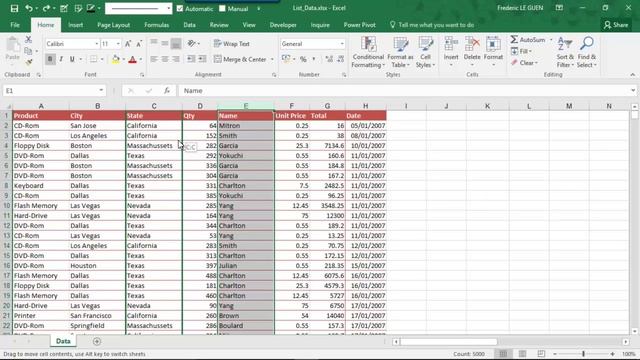
Task: Expand the formula bar
Action: (633, 91)
